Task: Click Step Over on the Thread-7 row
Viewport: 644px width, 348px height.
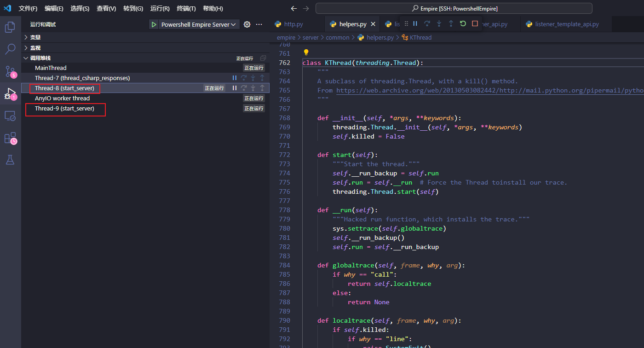Action: 244,78
